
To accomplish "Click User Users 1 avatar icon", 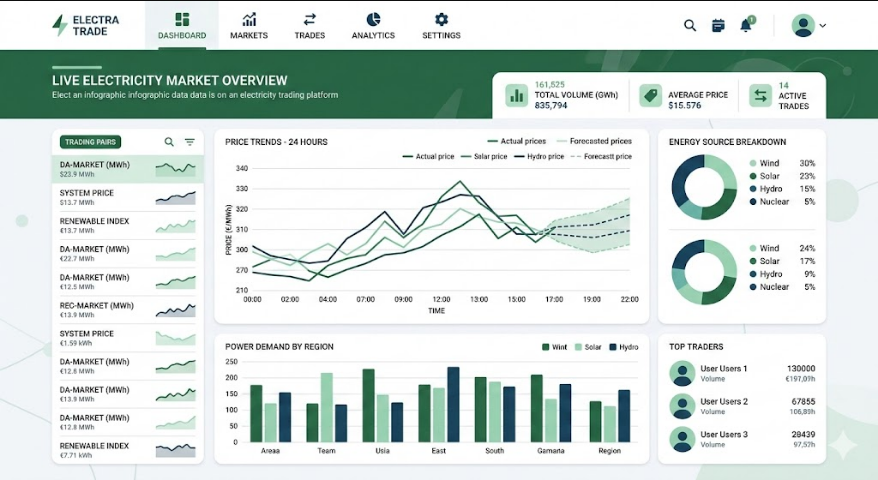I will click(x=682, y=373).
